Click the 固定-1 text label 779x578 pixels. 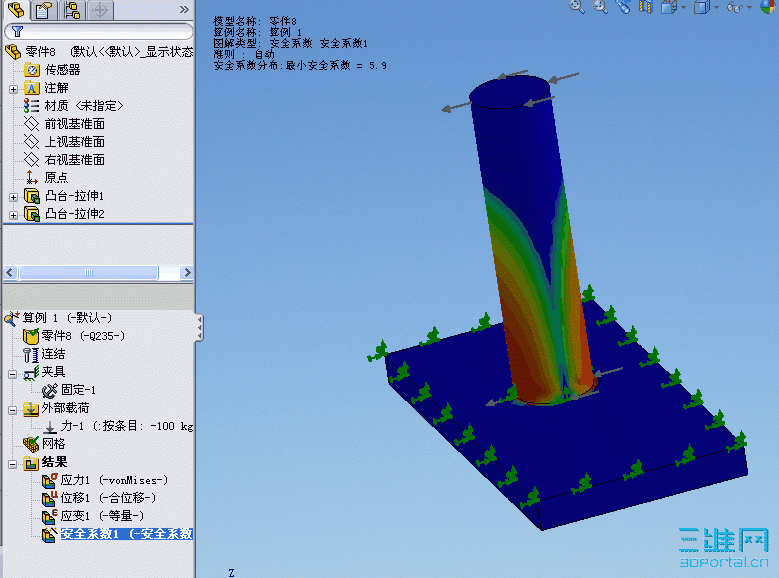78,390
